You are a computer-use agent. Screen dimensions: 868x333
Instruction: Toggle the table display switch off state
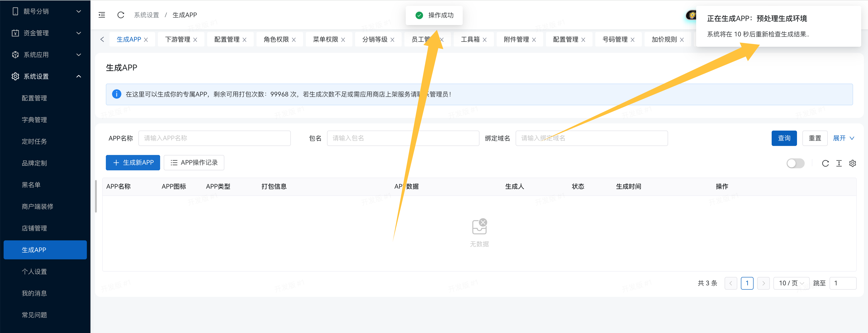(796, 163)
